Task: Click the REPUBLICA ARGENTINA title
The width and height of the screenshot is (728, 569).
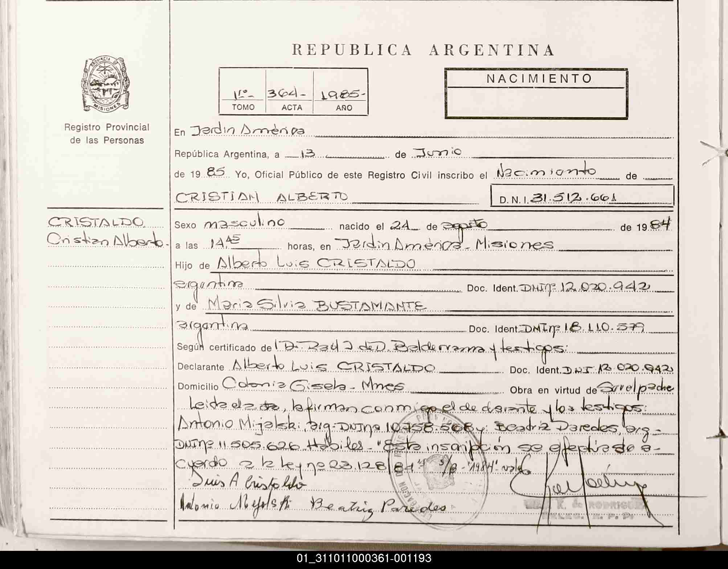Action: [x=424, y=50]
